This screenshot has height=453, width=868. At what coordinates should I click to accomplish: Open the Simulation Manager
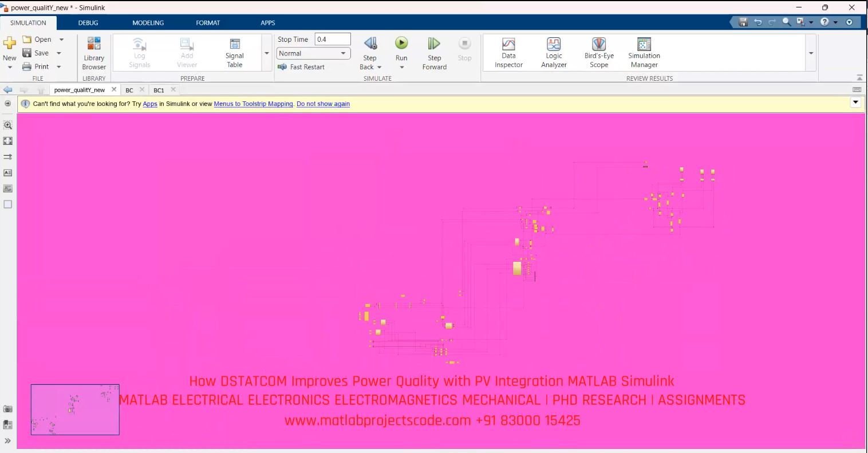point(644,53)
